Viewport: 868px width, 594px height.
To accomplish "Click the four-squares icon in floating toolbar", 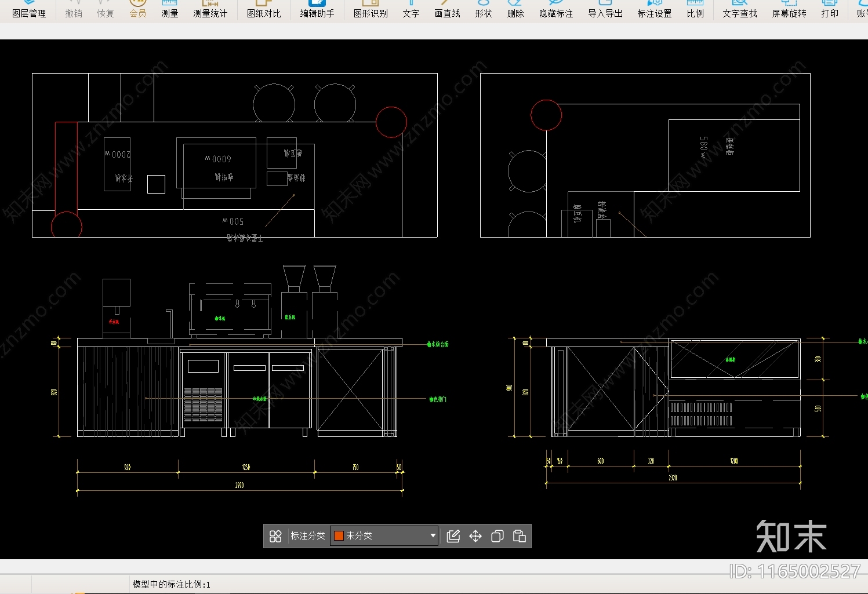I will pyautogui.click(x=275, y=536).
